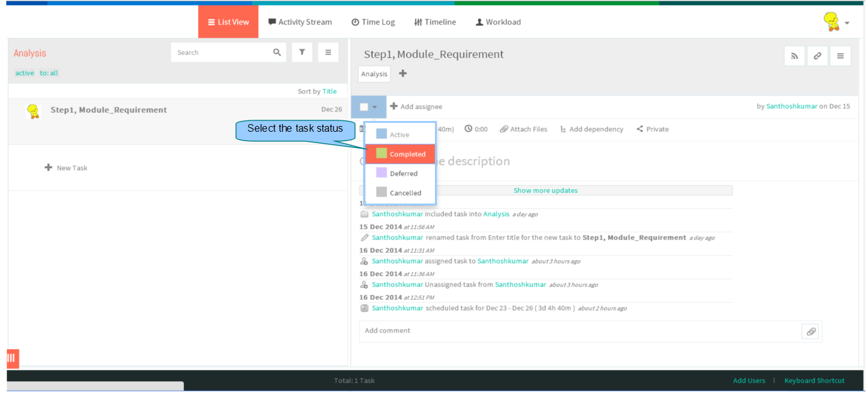
Task: Click the Add dependency label
Action: 596,129
